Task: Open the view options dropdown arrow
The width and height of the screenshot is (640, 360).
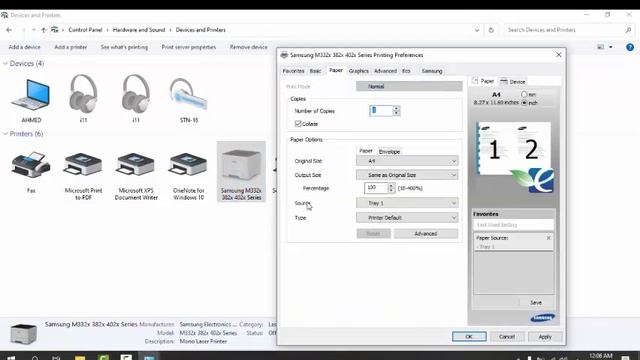Action: pos(611,47)
